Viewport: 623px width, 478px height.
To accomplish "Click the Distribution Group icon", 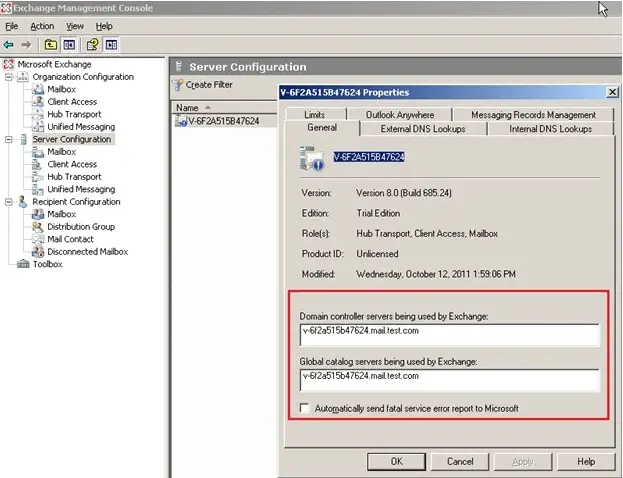I will [x=38, y=227].
